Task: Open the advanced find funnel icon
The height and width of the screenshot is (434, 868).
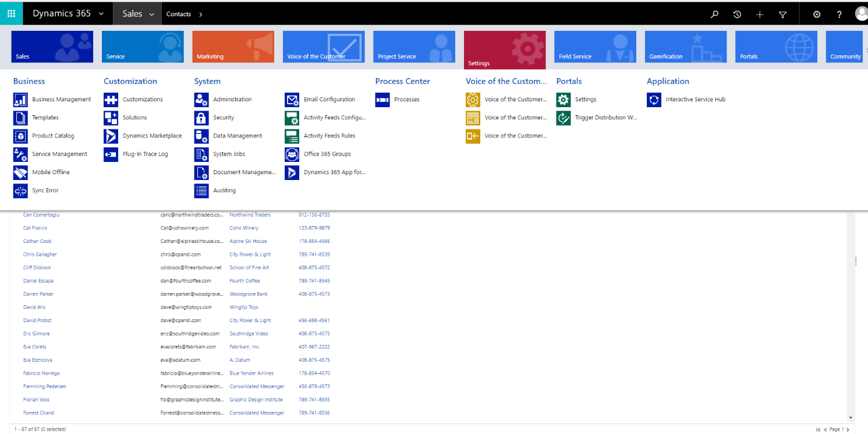Action: click(x=782, y=14)
